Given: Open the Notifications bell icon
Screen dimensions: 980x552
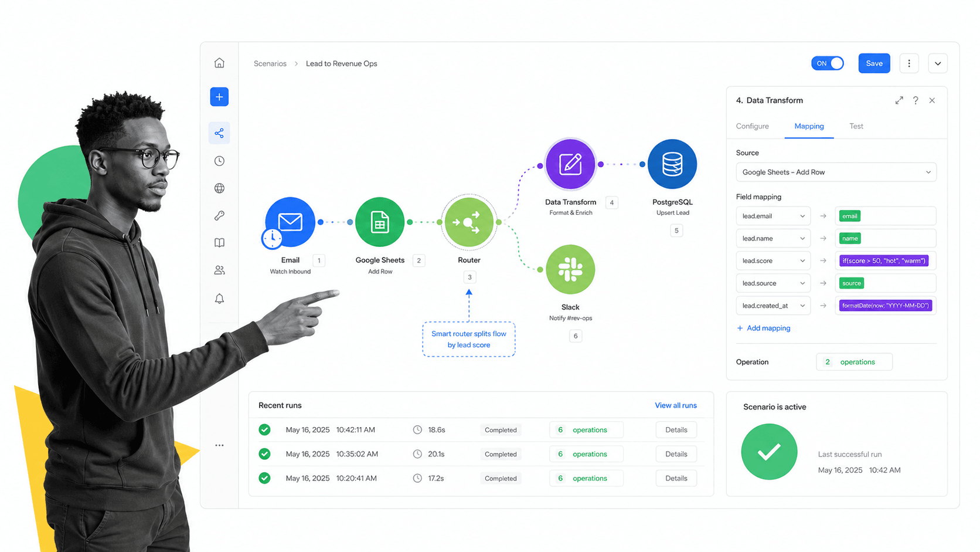Looking at the screenshot, I should (219, 299).
